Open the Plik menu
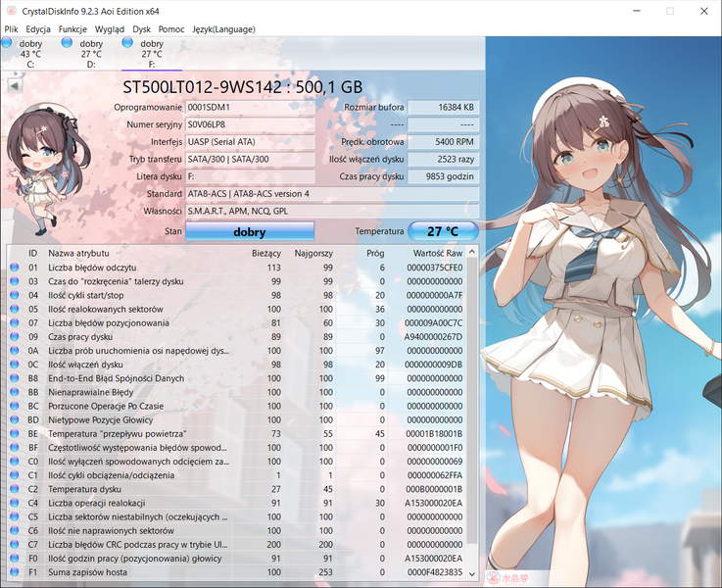The height and width of the screenshot is (588, 722). click(x=11, y=29)
